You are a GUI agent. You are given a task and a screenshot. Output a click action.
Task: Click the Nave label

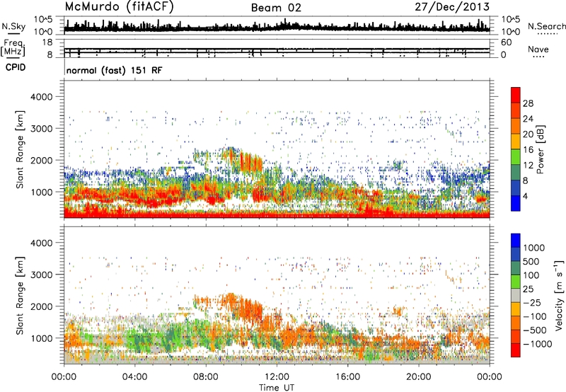[x=538, y=49]
